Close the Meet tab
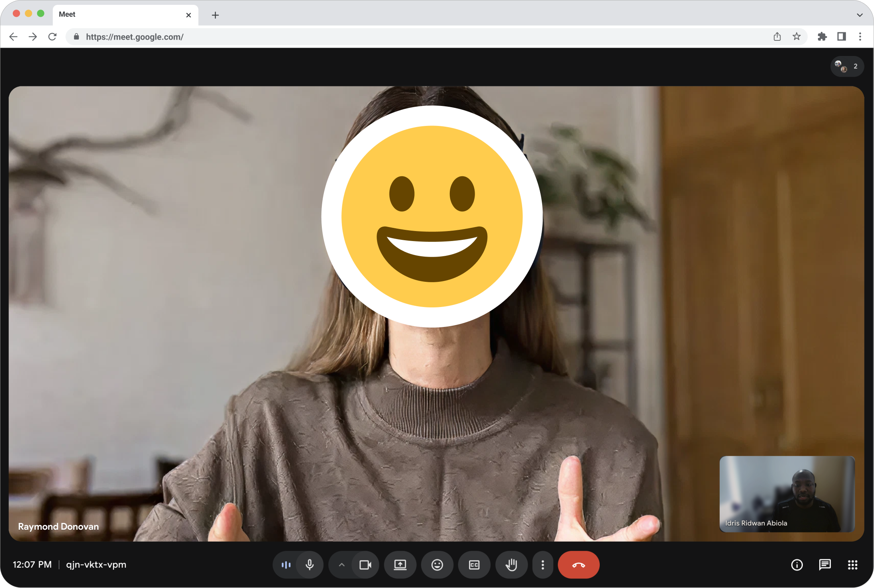Screen dimensions: 874x588 pos(189,15)
